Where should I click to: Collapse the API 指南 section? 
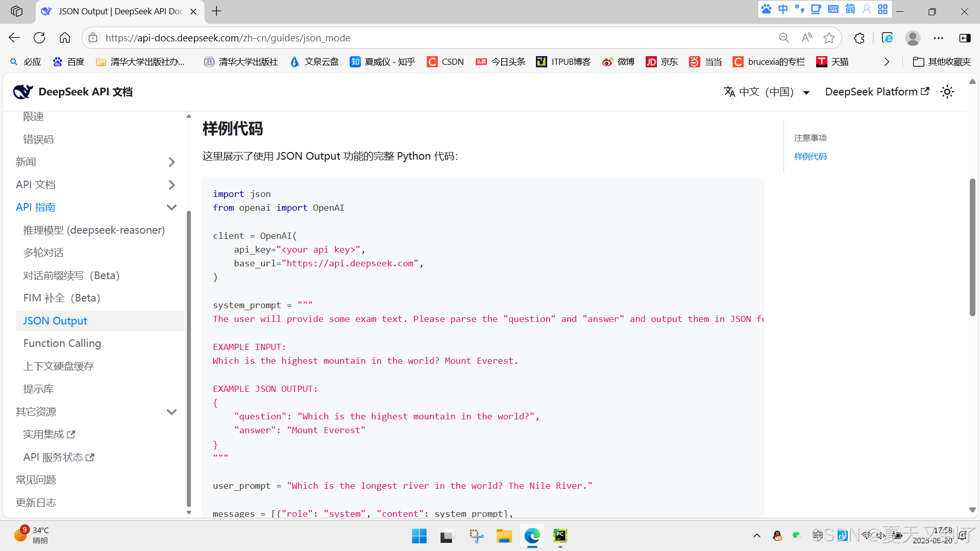pyautogui.click(x=171, y=207)
